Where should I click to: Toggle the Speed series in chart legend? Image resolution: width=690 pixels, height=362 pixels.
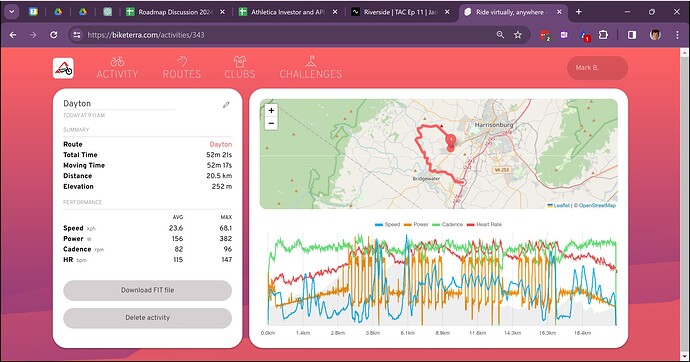(388, 224)
